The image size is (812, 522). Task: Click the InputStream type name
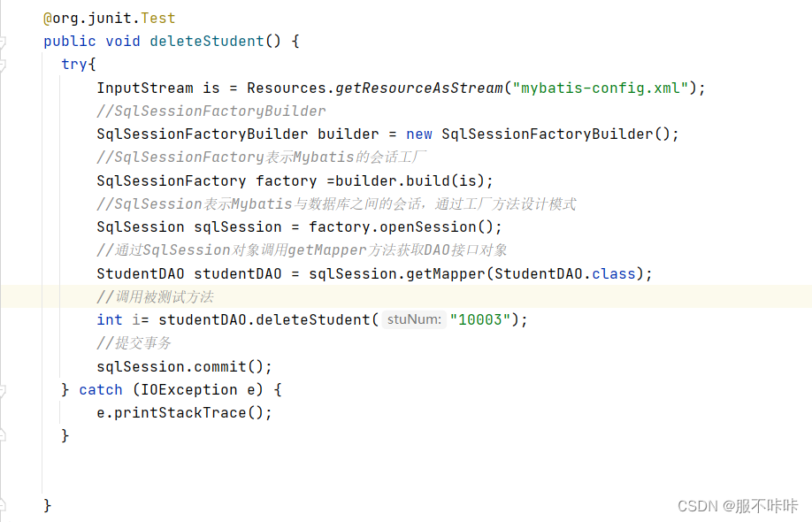coord(144,88)
